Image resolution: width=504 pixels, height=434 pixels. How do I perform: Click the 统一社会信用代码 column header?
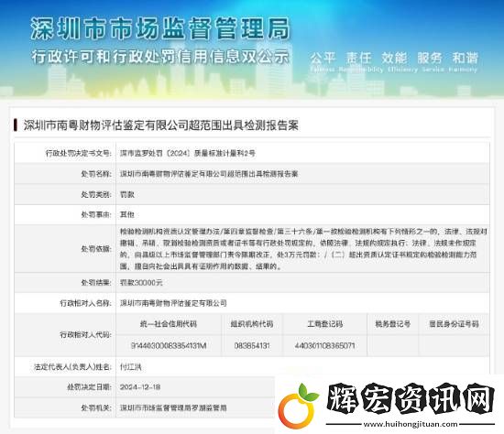pyautogui.click(x=169, y=324)
